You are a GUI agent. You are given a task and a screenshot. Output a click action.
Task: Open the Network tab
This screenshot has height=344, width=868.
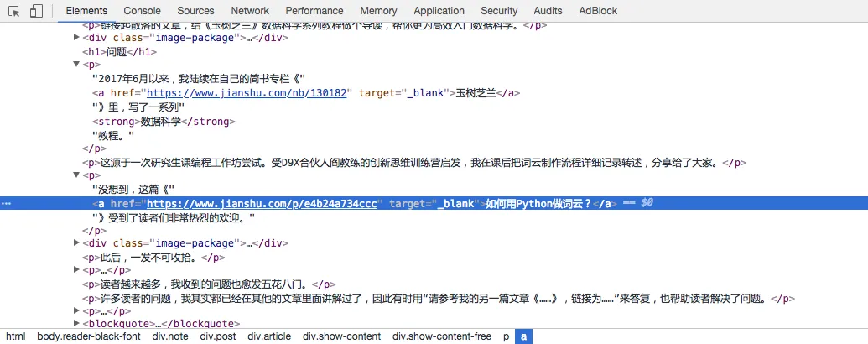click(x=250, y=11)
